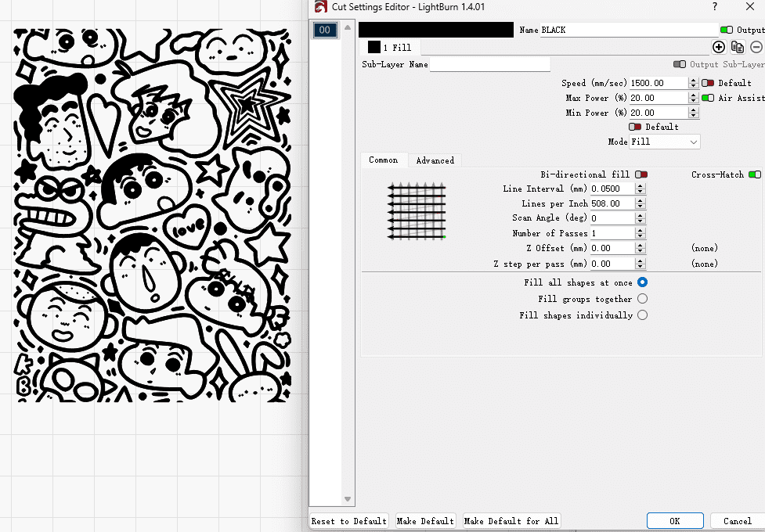Click the duplicate sub-layer copy icon
The height and width of the screenshot is (532, 765).
click(x=738, y=47)
